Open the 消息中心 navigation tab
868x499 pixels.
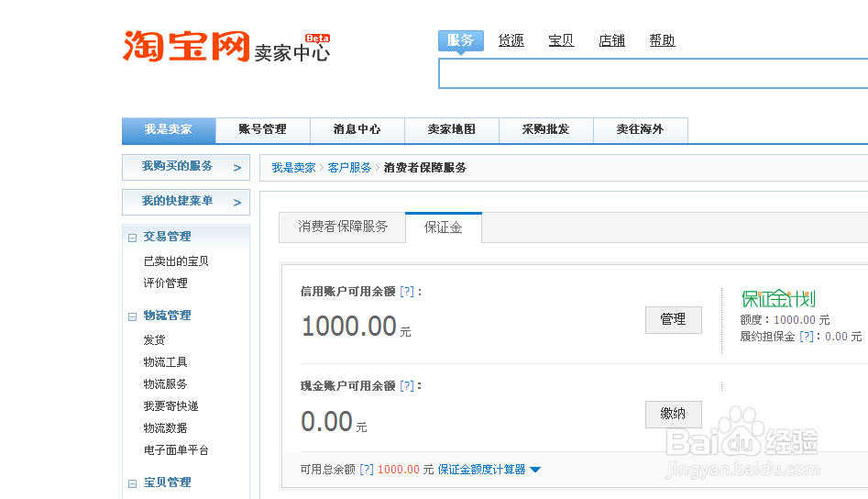[x=357, y=130]
